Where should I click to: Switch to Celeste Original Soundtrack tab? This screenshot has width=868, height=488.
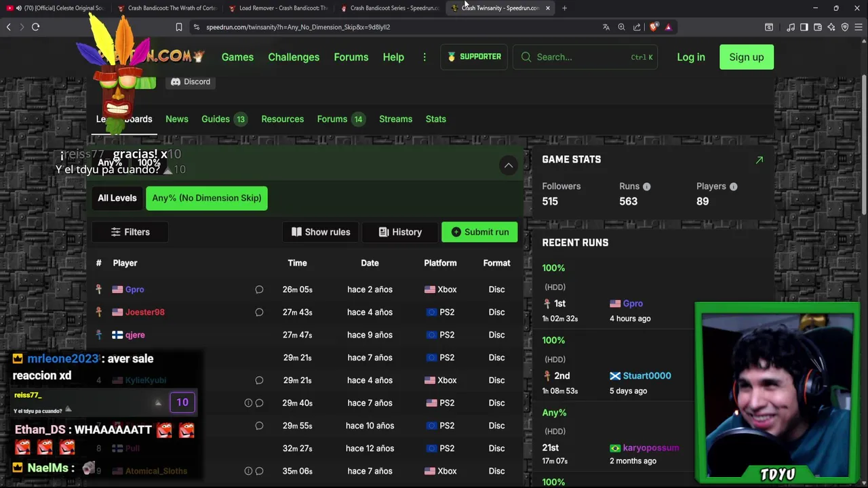coord(54,8)
